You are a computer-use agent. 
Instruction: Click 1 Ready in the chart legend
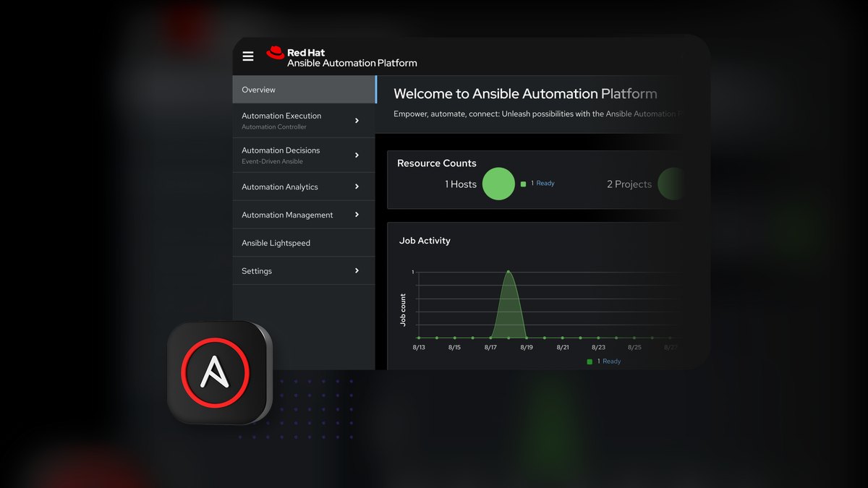click(x=609, y=361)
